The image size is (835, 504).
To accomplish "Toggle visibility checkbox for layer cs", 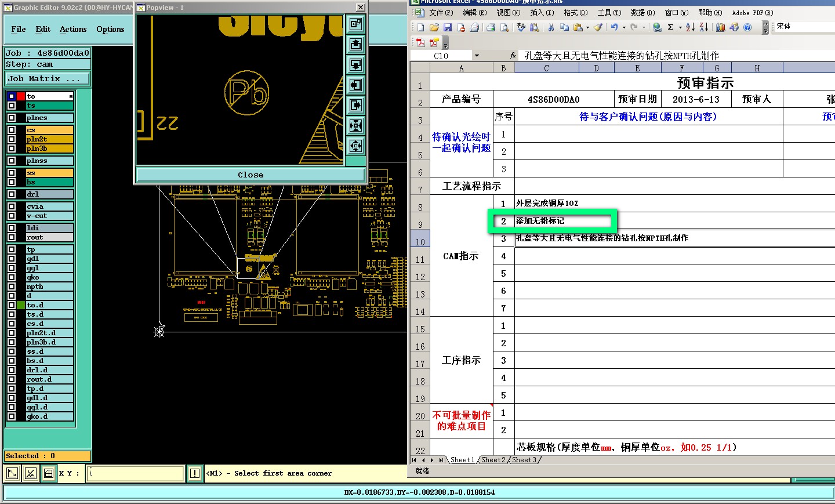I will click(x=12, y=130).
